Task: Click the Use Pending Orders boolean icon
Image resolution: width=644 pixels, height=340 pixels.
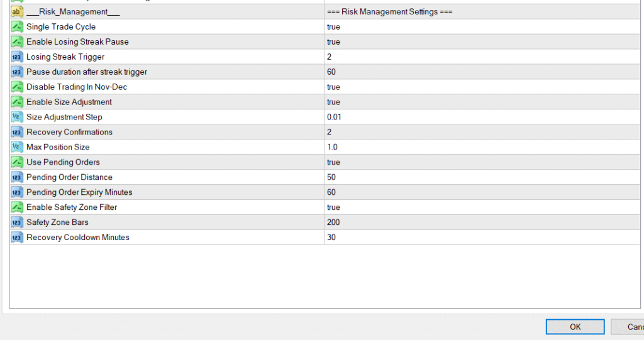Action: click(17, 162)
